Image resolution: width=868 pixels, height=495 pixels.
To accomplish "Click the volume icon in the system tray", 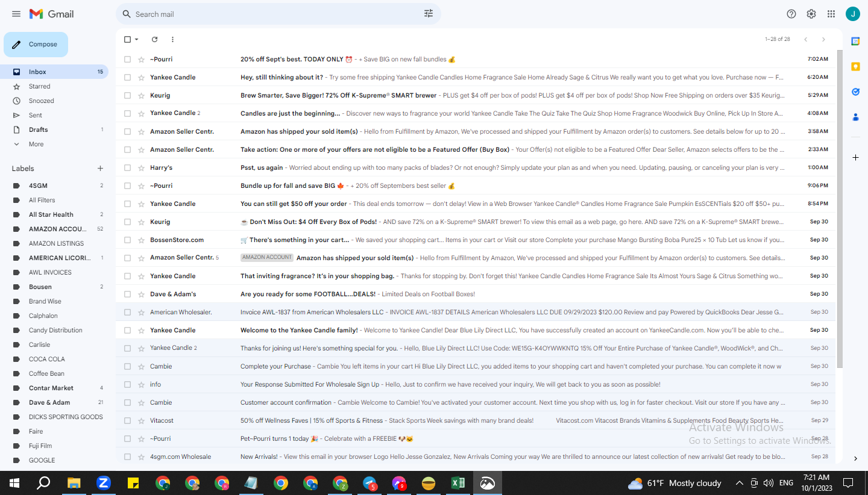I will 768,483.
